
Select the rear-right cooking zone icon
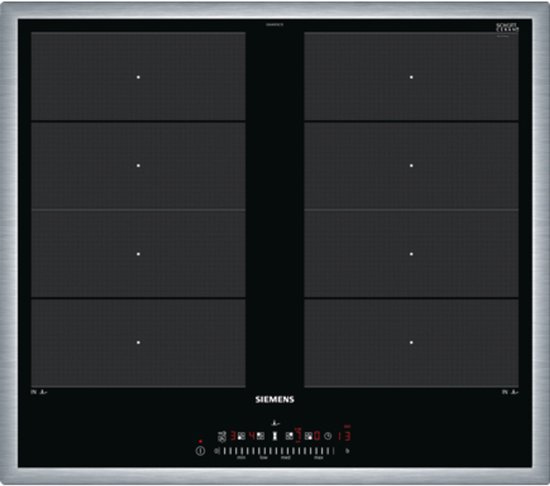289,436
